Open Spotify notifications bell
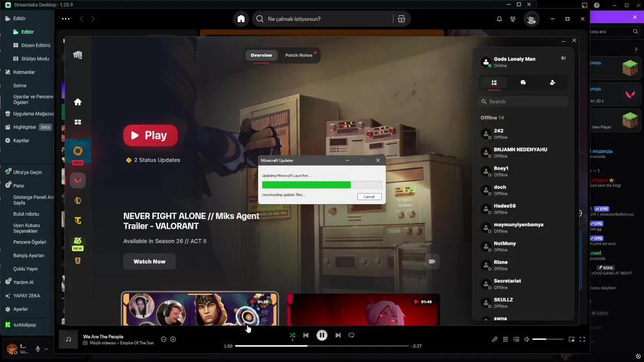The image size is (644, 362). click(x=499, y=19)
